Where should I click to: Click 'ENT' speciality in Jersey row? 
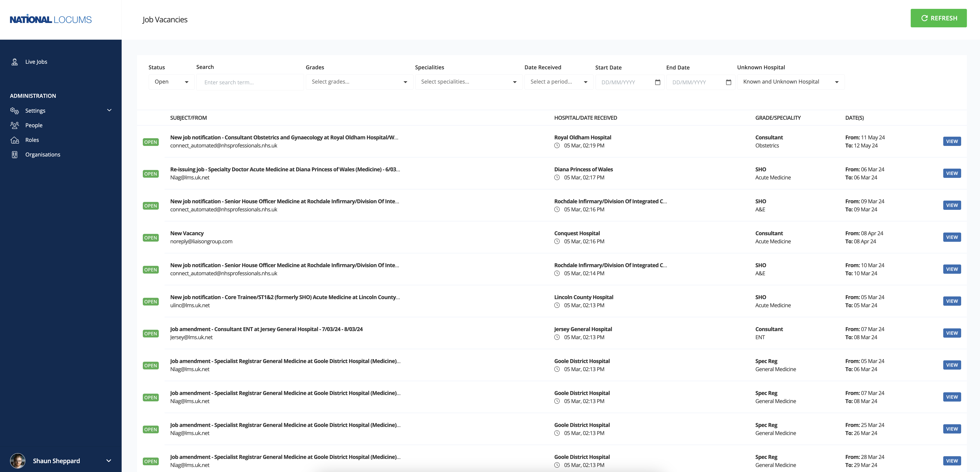(x=760, y=337)
